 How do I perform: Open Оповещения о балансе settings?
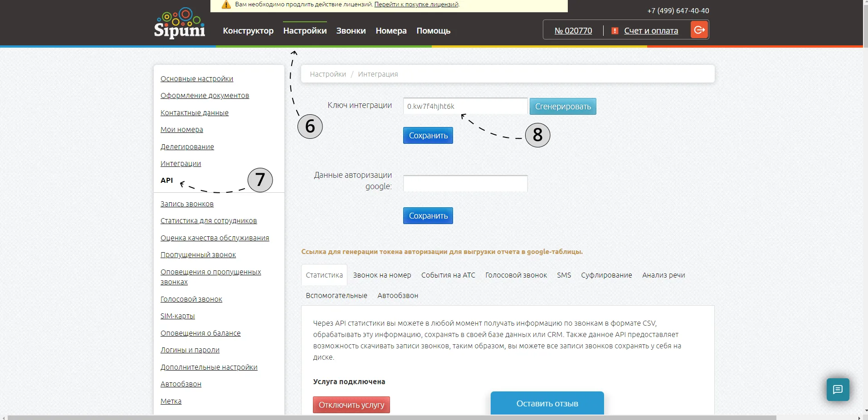point(200,333)
